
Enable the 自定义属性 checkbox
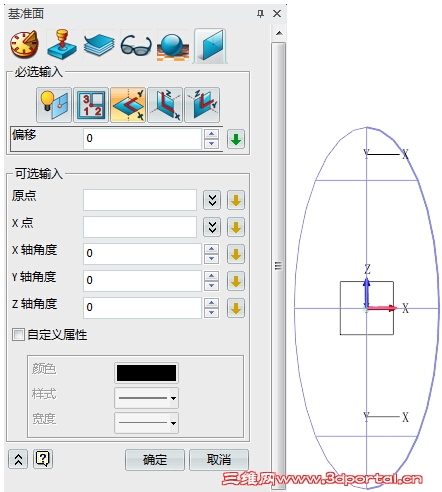(18, 334)
